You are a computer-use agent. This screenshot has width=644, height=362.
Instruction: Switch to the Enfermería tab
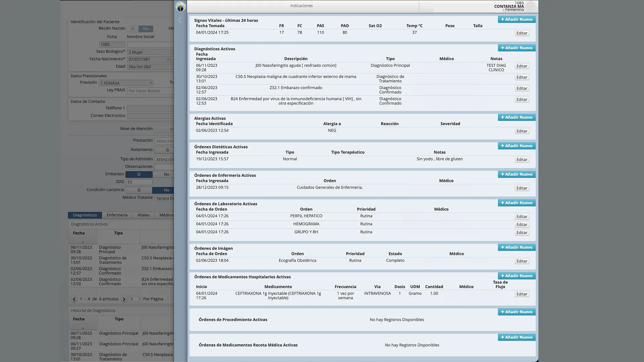pos(117,215)
